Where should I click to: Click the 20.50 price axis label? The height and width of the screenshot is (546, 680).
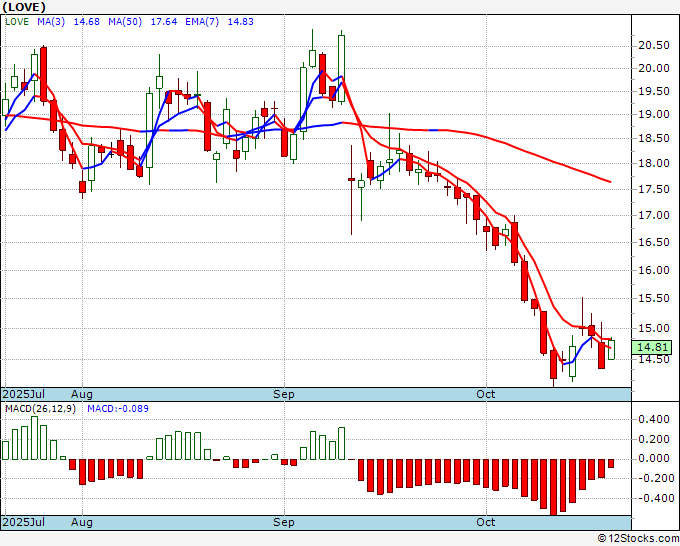click(654, 46)
